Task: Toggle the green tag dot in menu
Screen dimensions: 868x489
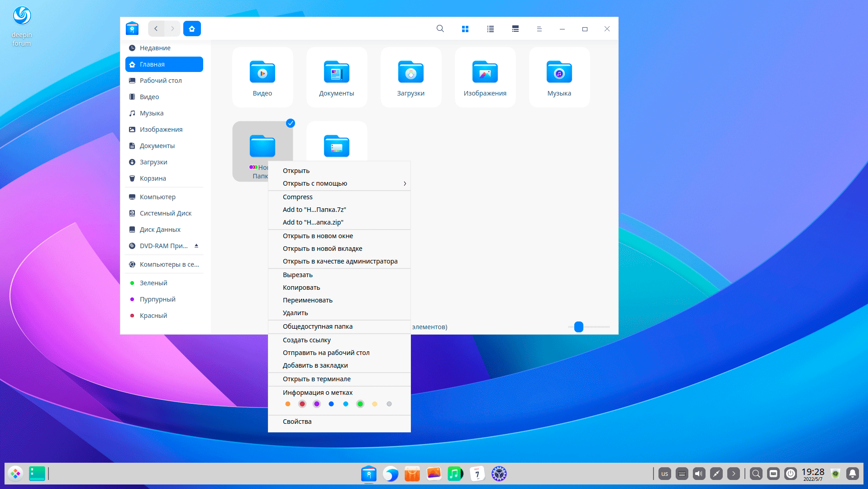Action: coord(360,404)
